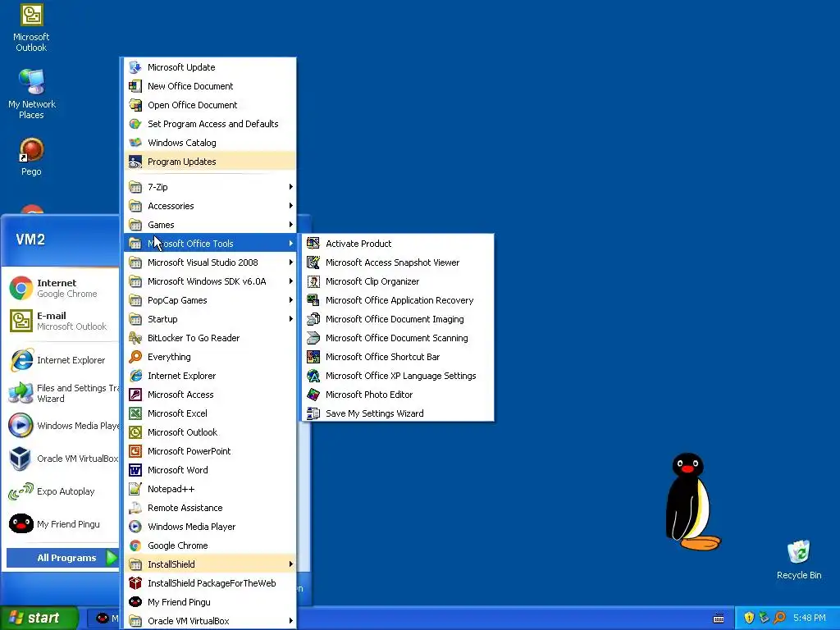Click Microsoft Office Document Imaging icon
The height and width of the screenshot is (630, 840).
pos(313,319)
